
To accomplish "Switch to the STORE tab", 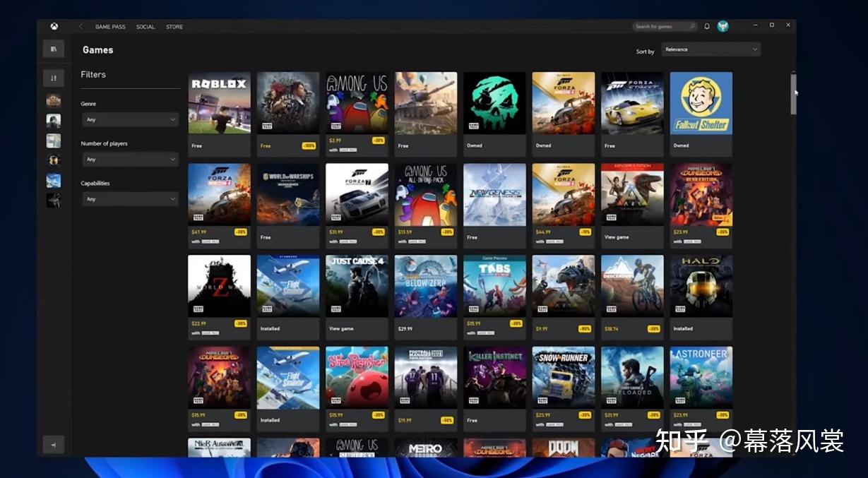I will tap(174, 27).
